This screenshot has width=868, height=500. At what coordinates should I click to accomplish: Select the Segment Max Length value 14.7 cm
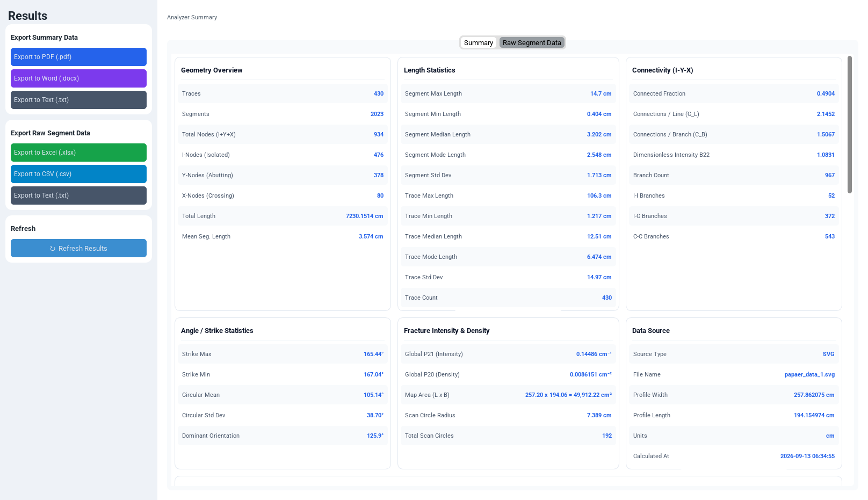[x=601, y=93]
